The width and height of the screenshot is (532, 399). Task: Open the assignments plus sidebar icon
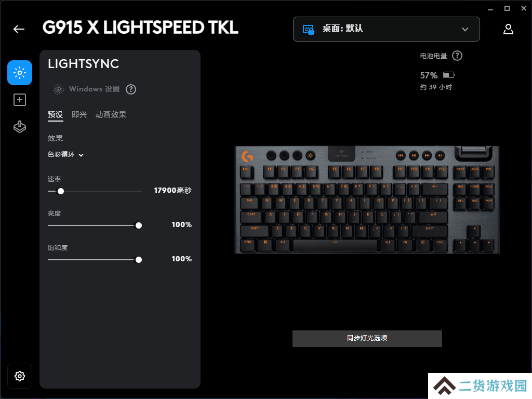[x=20, y=100]
